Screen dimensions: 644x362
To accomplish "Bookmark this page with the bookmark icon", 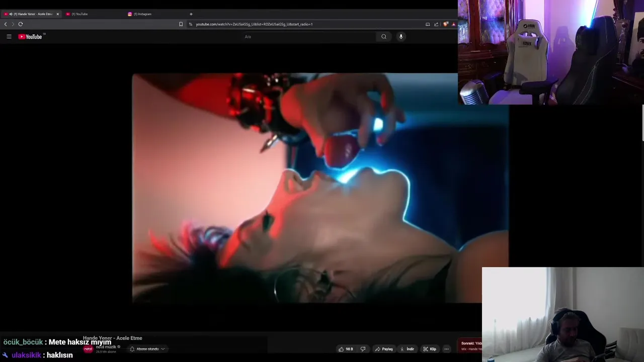I will pos(181,24).
